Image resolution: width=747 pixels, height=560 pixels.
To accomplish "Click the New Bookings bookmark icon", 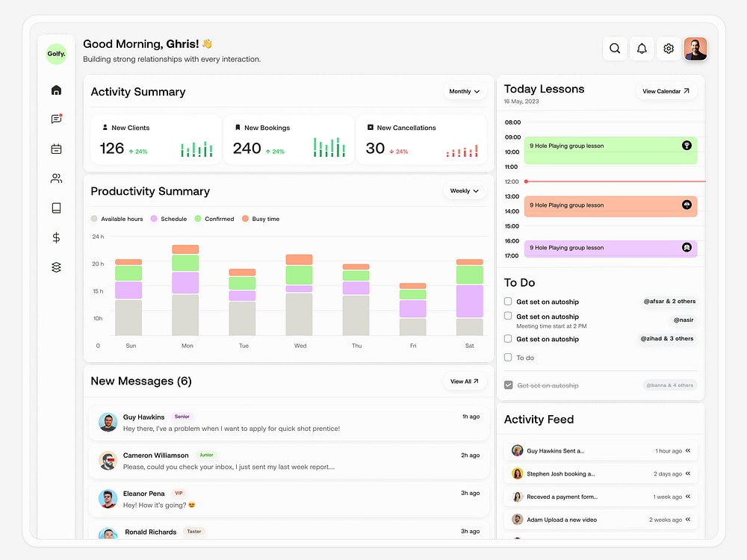I will [x=238, y=128].
